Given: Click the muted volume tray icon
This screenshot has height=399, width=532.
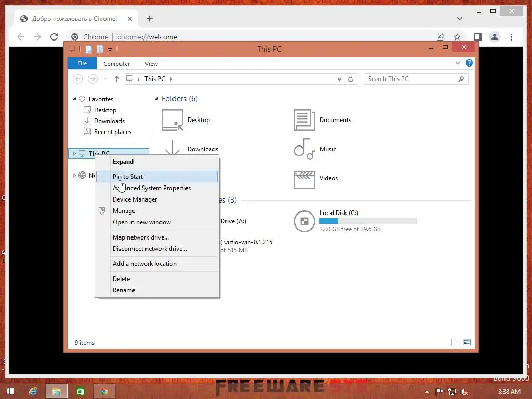Looking at the screenshot, I should 464,392.
